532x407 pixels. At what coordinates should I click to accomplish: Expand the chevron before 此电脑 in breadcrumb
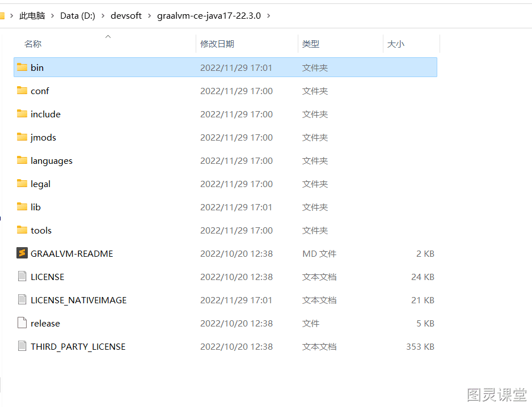12,16
